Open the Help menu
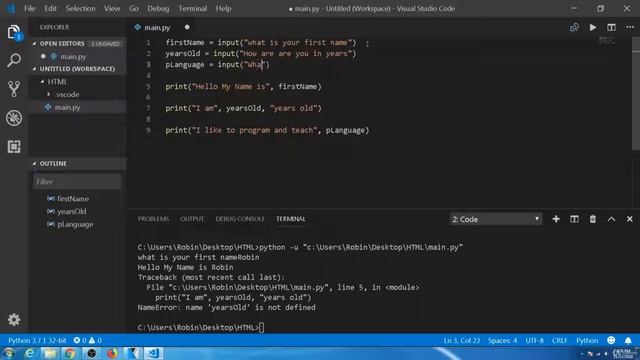640x360 pixels. [223, 9]
